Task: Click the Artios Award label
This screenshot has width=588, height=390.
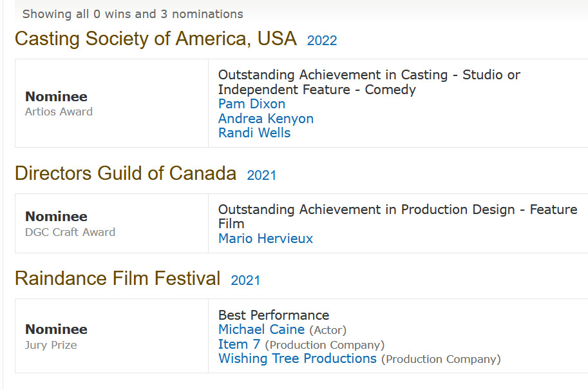Action: click(x=59, y=112)
